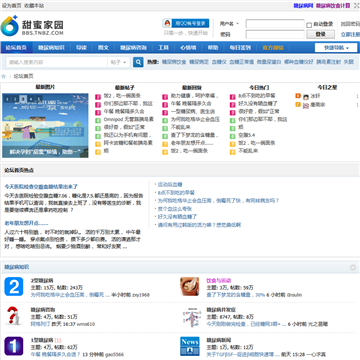Expand the 快捷导航 dropdown
360x360 pixels.
pos(336,48)
